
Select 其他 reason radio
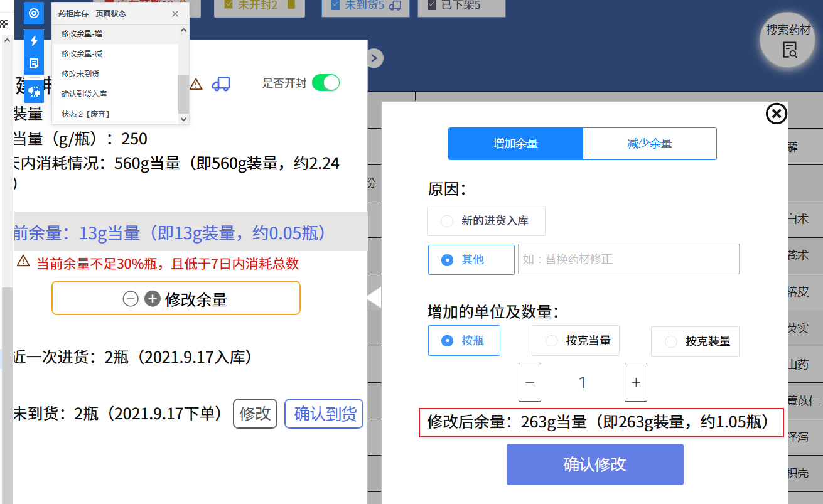(471, 260)
